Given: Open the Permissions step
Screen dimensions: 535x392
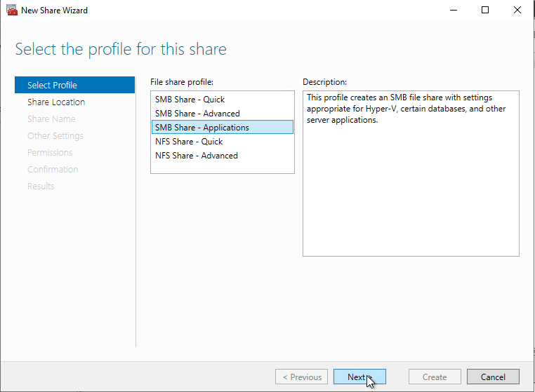Looking at the screenshot, I should pos(50,152).
